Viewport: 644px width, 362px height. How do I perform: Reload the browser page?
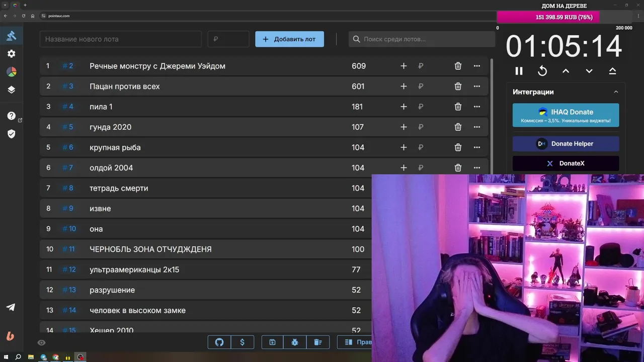23,16
